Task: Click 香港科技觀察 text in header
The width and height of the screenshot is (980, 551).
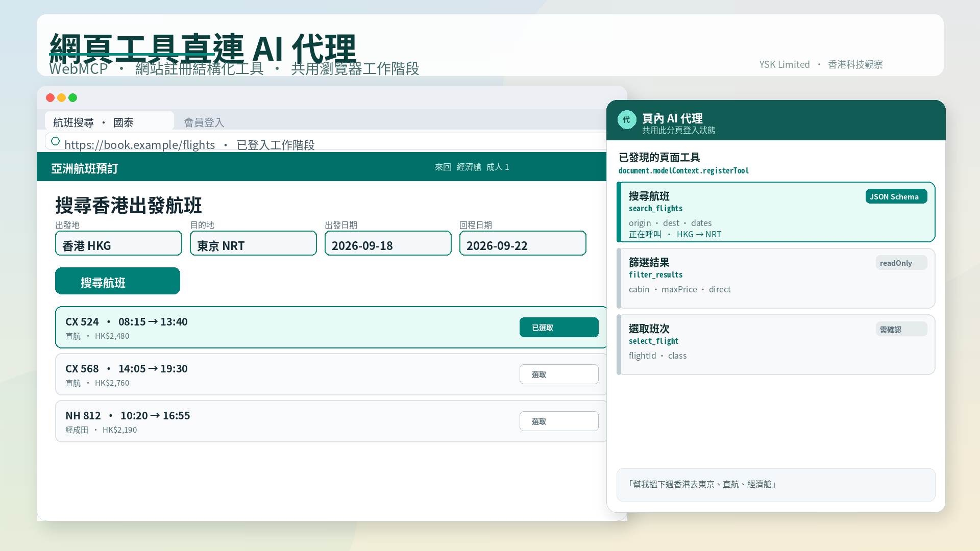Action: tap(855, 64)
